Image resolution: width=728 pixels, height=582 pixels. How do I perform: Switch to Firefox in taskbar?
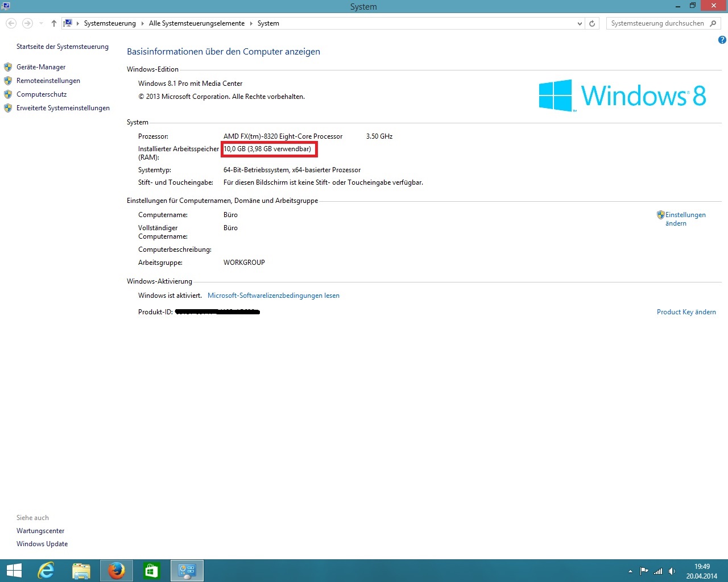click(x=117, y=571)
